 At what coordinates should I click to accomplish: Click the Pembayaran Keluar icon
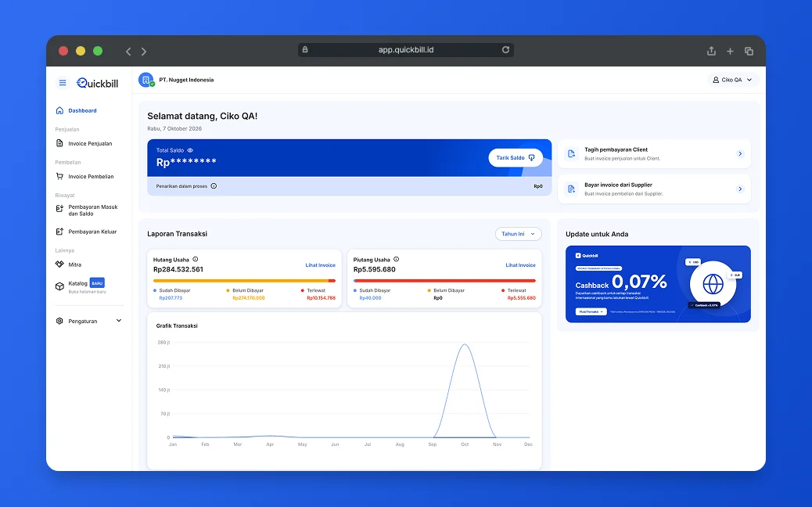coord(59,232)
